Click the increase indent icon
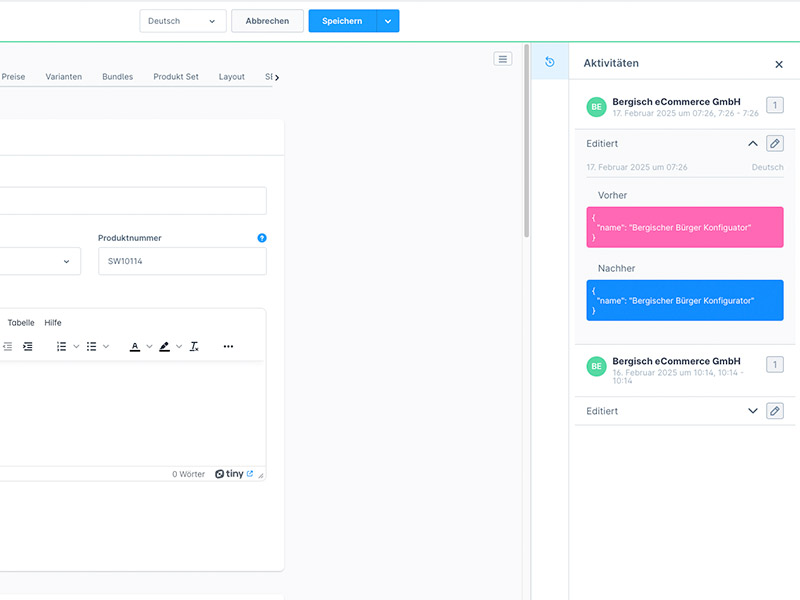The width and height of the screenshot is (800, 600). coord(28,346)
